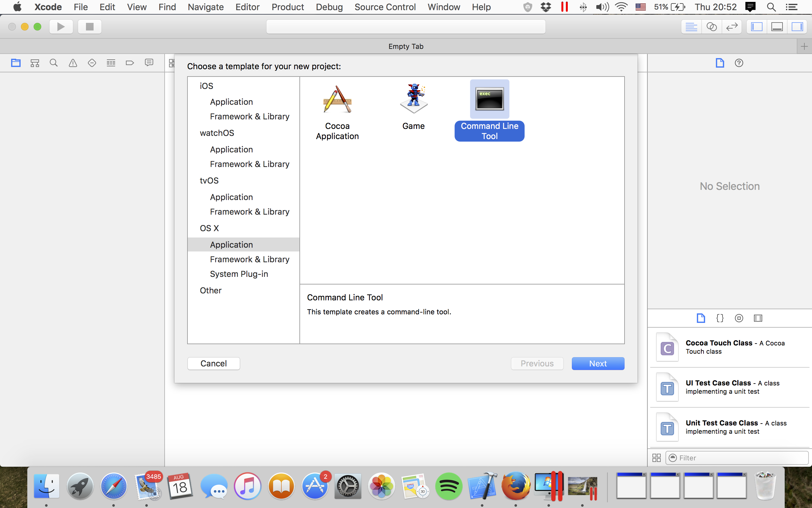Select Application under iOS
The image size is (812, 508).
pos(232,102)
